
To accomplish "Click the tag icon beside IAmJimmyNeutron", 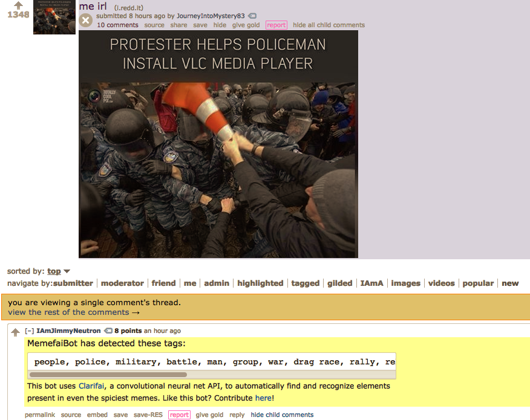I will pos(108,331).
